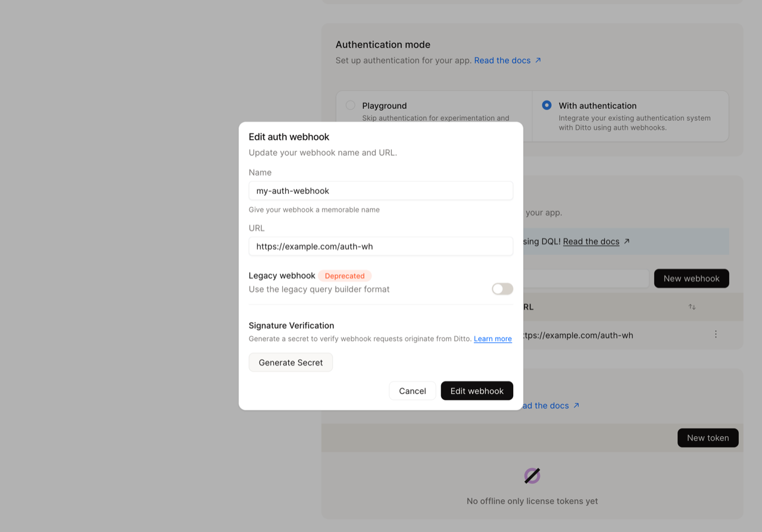The width and height of the screenshot is (762, 532).
Task: Confirm changes with the Edit webhook button
Action: tap(477, 390)
